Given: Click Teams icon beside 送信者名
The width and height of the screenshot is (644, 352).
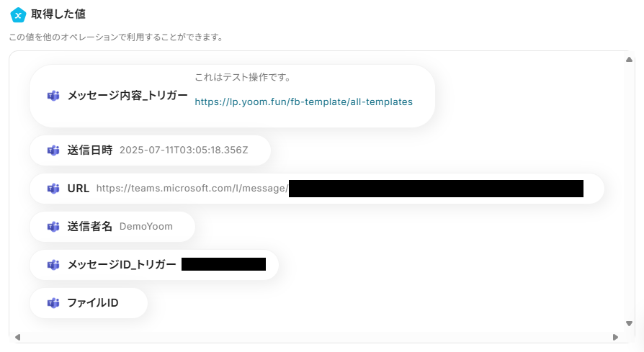Looking at the screenshot, I should pos(53,227).
